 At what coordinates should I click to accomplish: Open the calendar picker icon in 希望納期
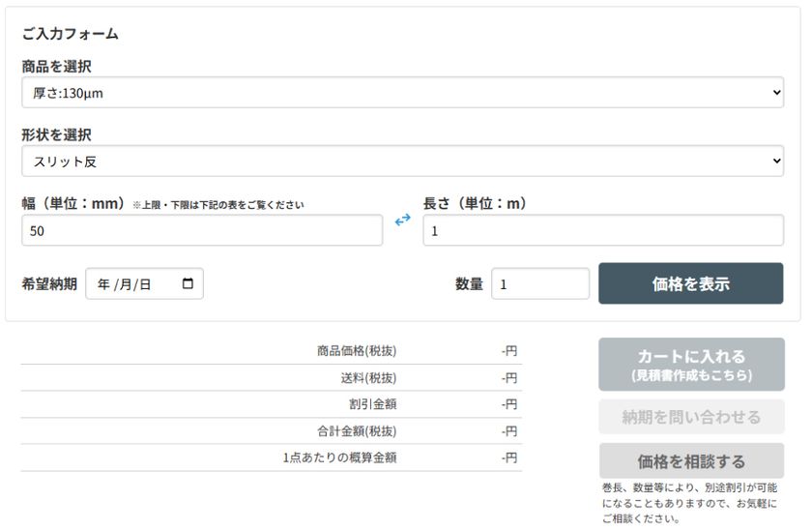pos(188,284)
